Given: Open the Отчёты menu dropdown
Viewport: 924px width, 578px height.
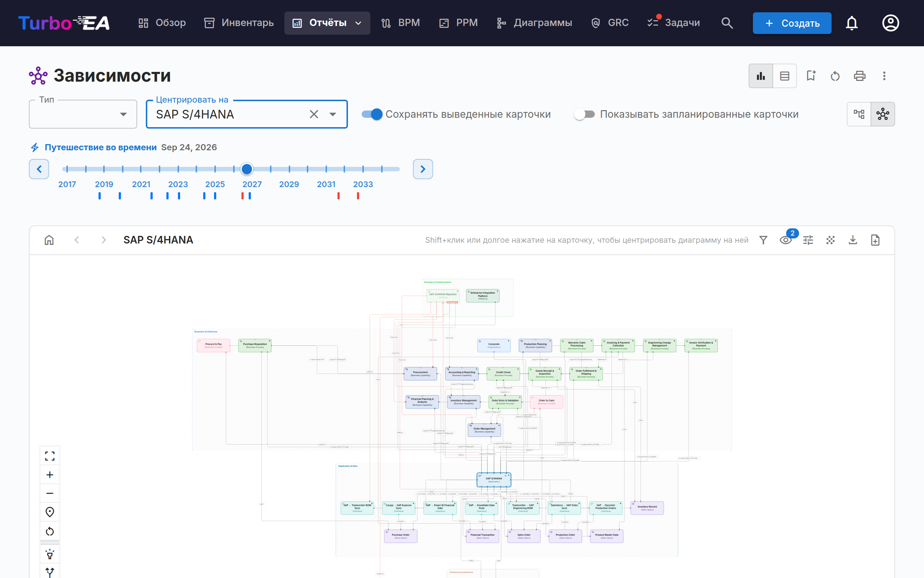Looking at the screenshot, I should tap(327, 23).
